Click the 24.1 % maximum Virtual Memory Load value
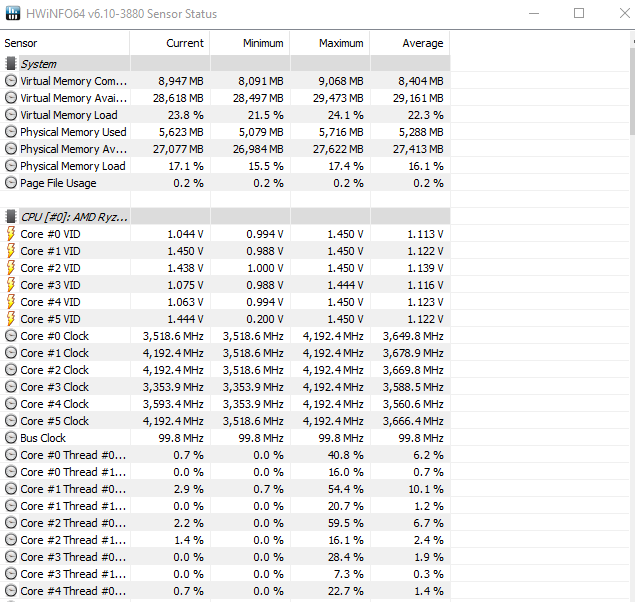This screenshot has height=602, width=635. (x=345, y=115)
